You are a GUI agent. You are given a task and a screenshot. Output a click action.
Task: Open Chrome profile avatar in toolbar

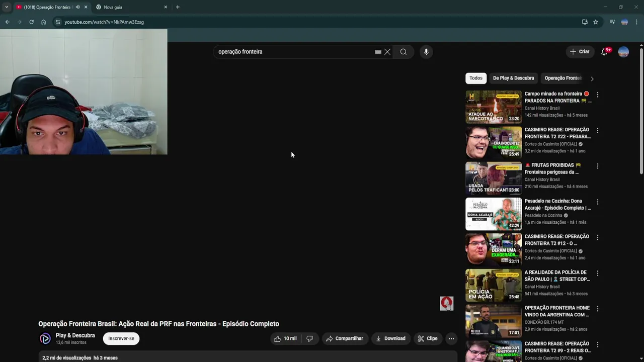click(x=624, y=22)
